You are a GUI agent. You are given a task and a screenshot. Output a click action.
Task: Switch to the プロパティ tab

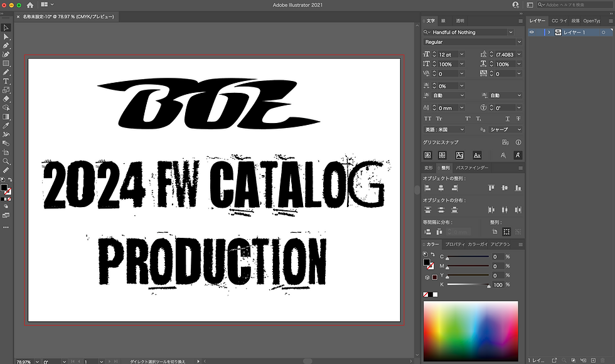(455, 244)
